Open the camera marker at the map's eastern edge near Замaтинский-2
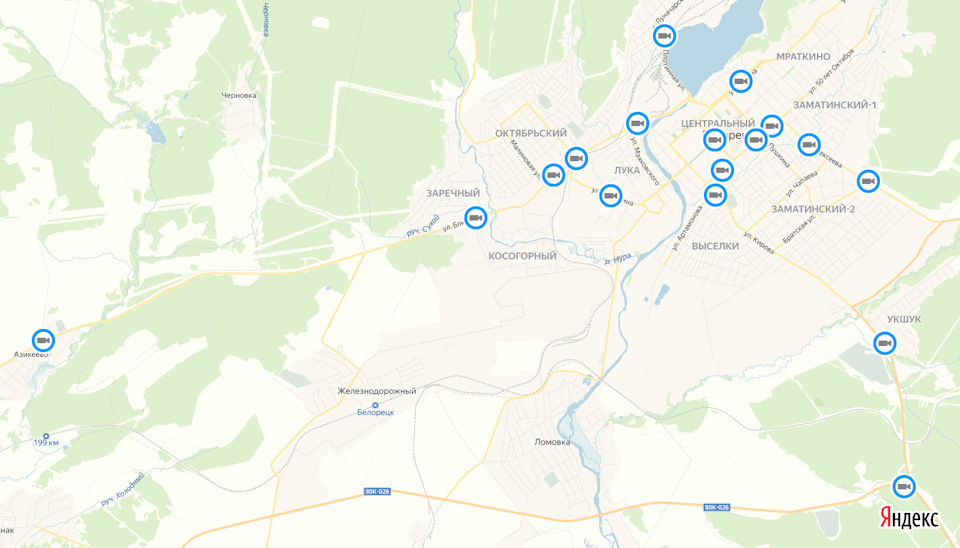The width and height of the screenshot is (960, 548). (868, 181)
